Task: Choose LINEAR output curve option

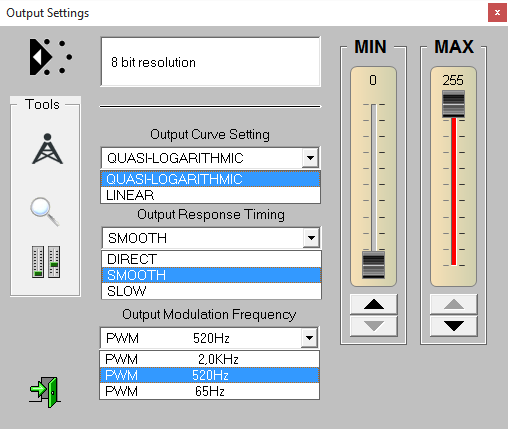Action: pos(210,195)
